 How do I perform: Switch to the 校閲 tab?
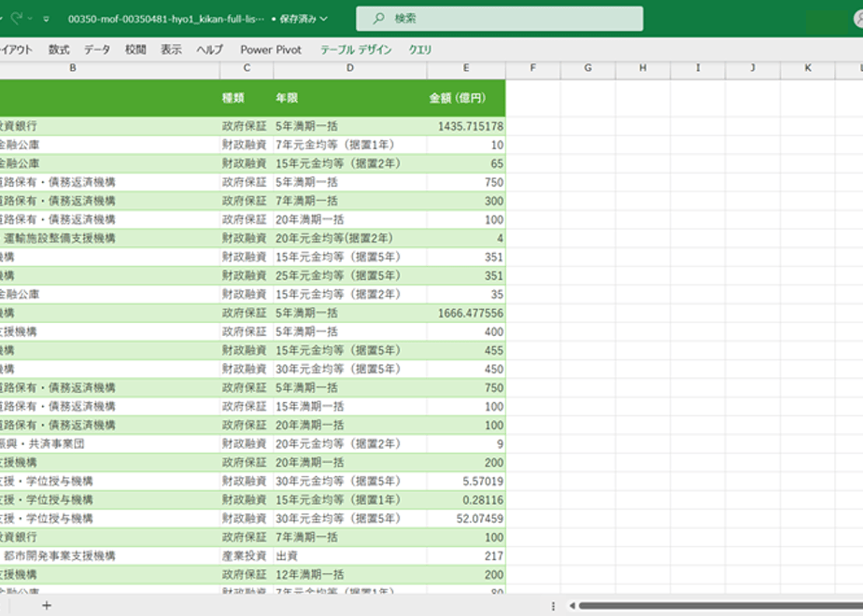coord(135,49)
